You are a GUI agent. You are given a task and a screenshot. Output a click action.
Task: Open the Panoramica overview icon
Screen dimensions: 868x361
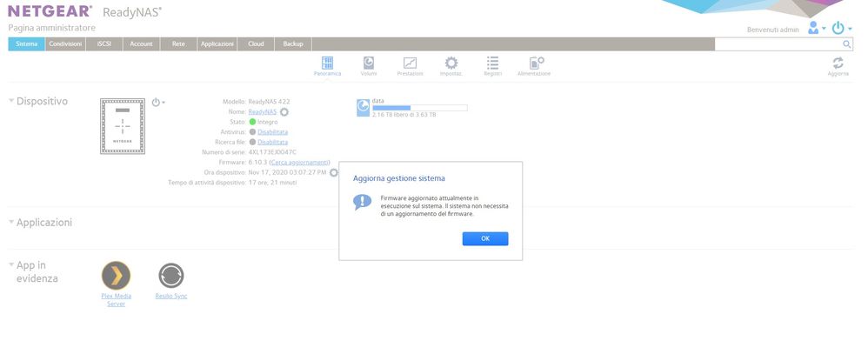pos(327,63)
